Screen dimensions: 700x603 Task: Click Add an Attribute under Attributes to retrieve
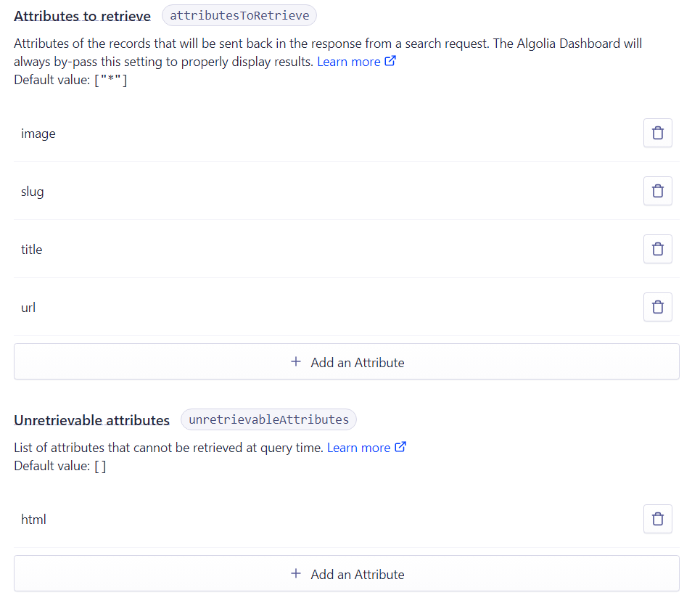347,361
